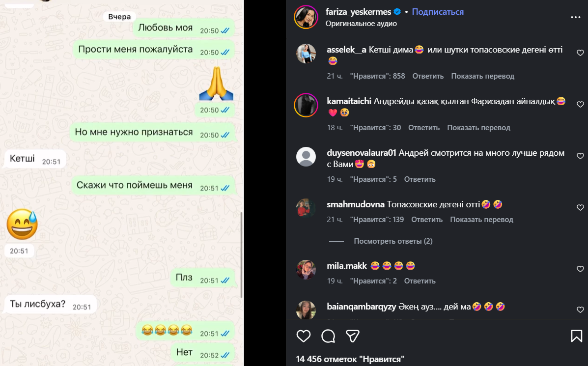Share post via paper plane icon
Viewport: 588px width, 366px height.
pos(353,336)
